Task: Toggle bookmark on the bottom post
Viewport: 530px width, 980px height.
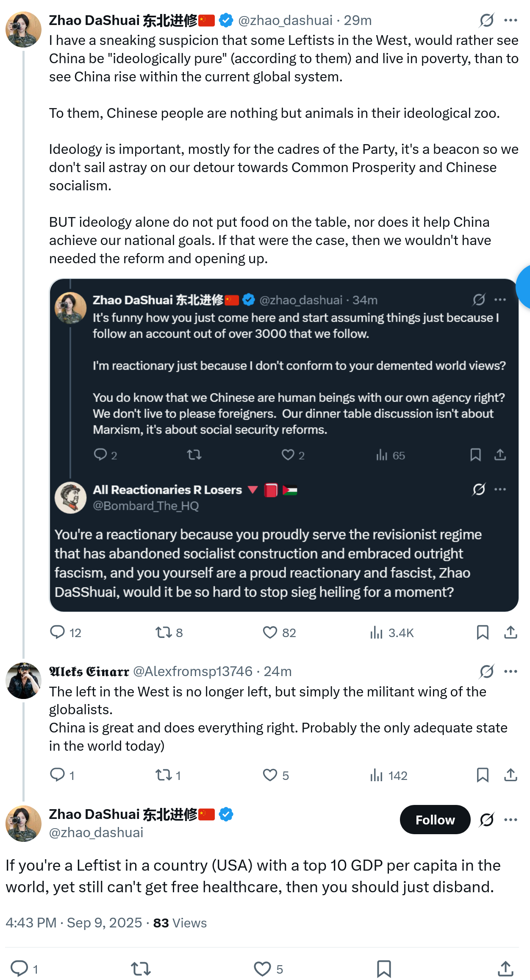Action: [x=384, y=969]
